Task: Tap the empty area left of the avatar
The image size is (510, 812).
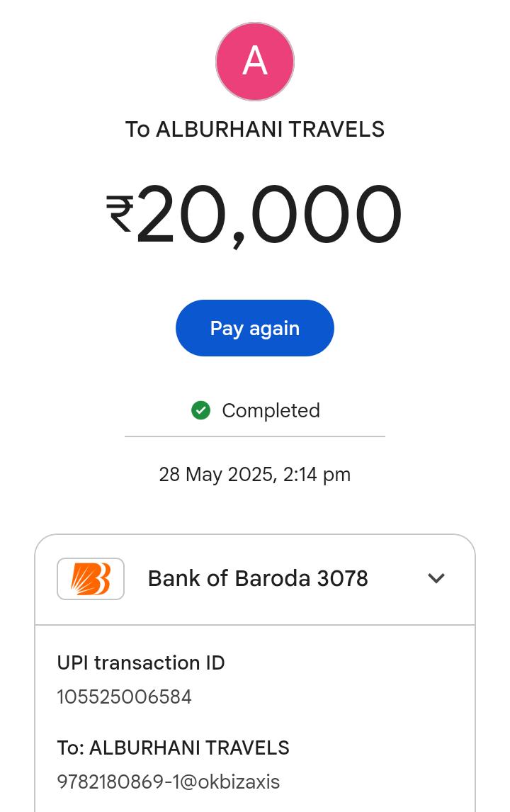Action: 106,62
